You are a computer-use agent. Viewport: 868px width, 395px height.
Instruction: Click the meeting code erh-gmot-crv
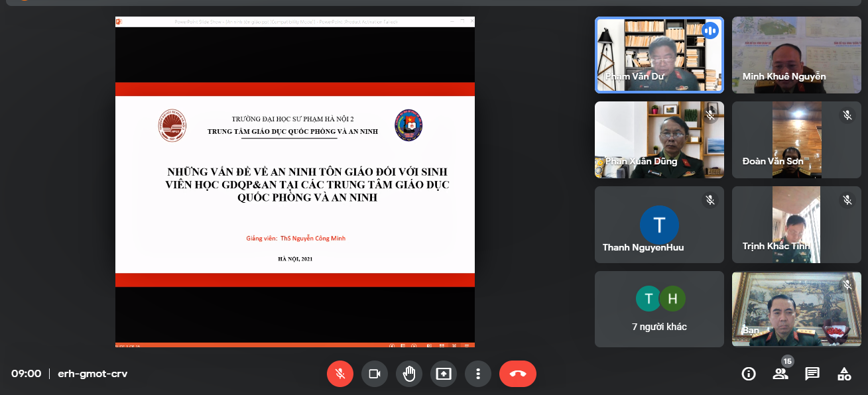(93, 374)
